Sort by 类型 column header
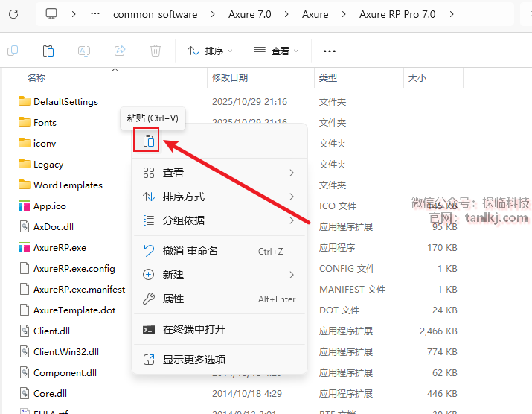The image size is (532, 414). click(x=327, y=77)
